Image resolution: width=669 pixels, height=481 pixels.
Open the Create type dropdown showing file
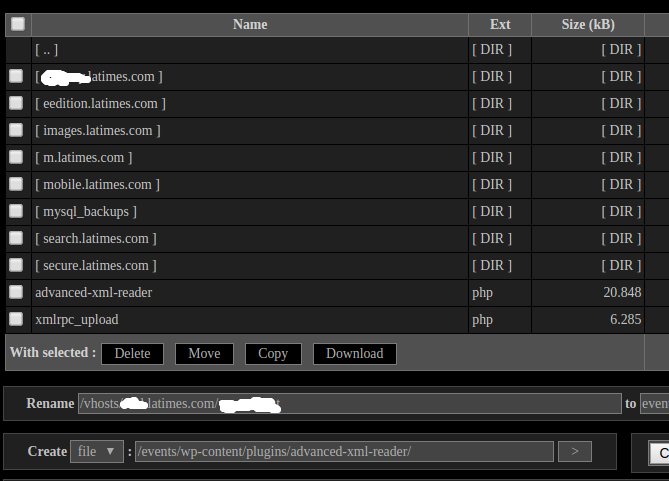point(97,451)
